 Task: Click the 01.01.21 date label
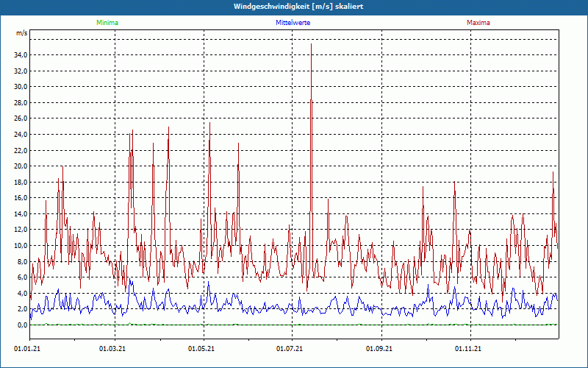coord(27,349)
